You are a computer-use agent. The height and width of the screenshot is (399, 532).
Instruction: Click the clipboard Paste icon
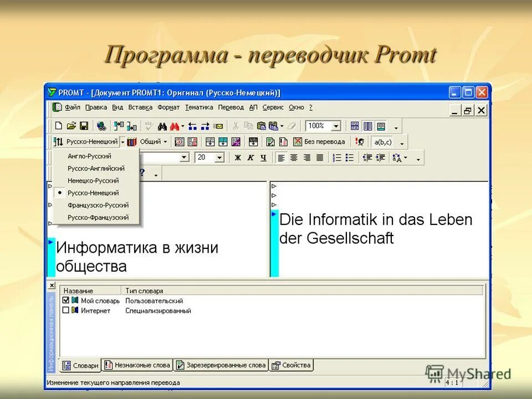pos(261,126)
